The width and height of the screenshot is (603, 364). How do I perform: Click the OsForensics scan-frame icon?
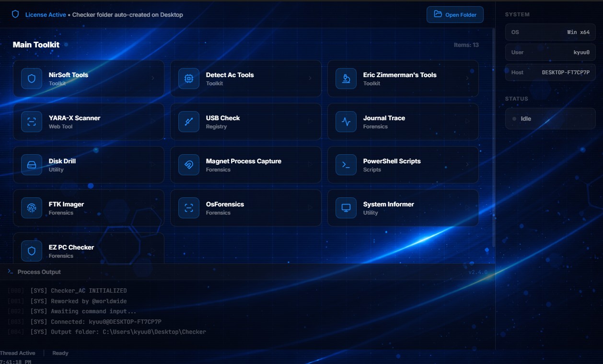(189, 208)
